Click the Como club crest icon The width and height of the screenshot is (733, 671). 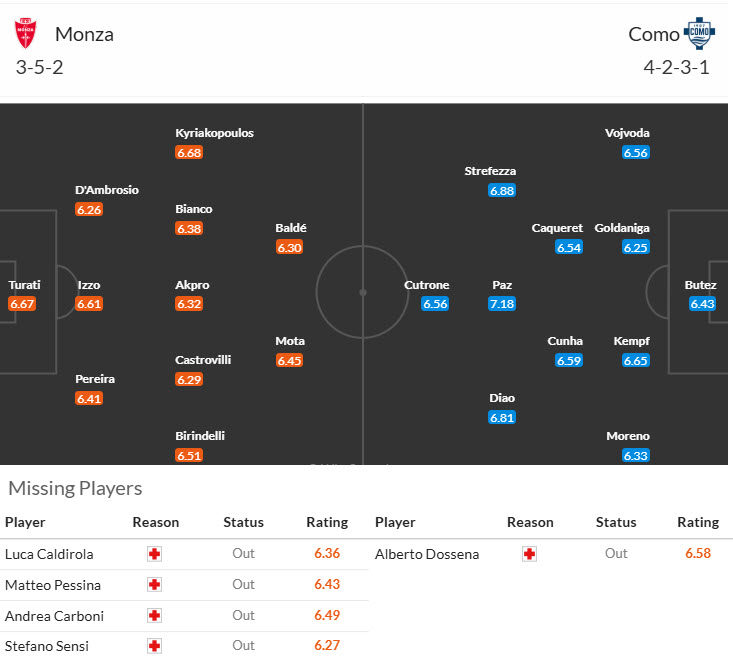pyautogui.click(x=698, y=33)
